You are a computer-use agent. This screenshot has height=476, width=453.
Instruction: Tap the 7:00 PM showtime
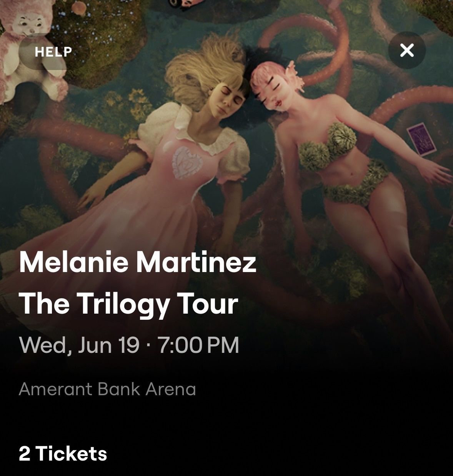[198, 345]
